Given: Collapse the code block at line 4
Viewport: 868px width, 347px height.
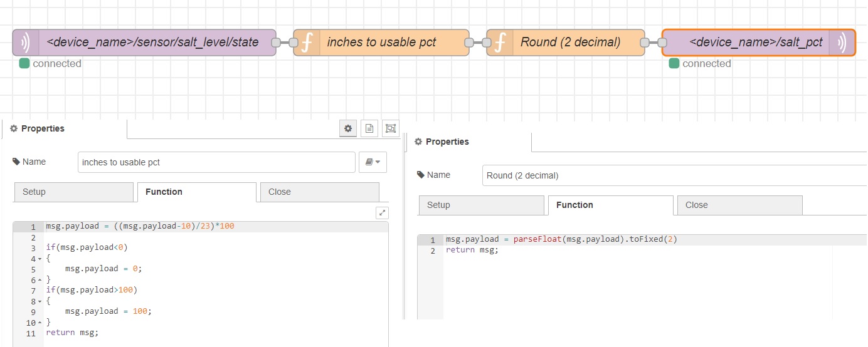Looking at the screenshot, I should [x=40, y=258].
